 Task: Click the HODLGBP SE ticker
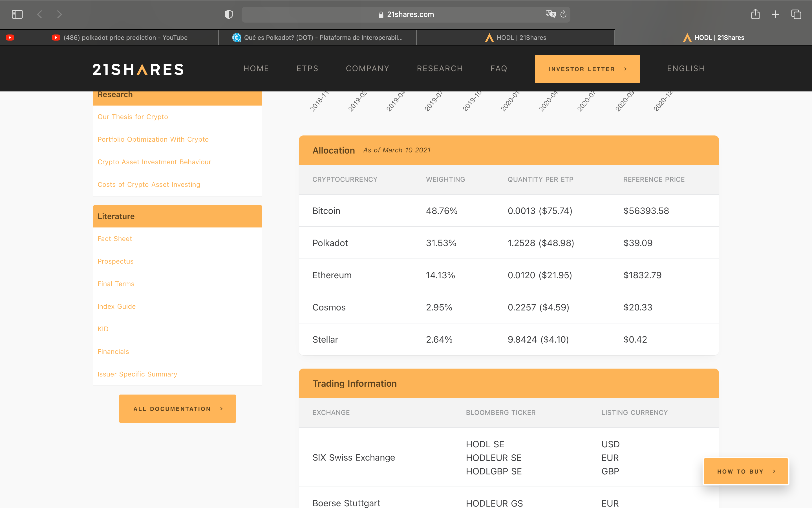[494, 471]
